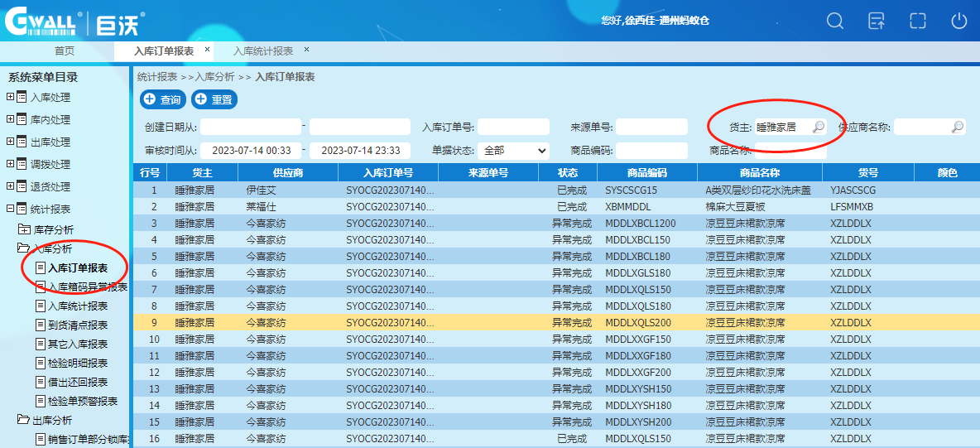980x448 pixels.
Task: Click the 查询 button
Action: 162,99
